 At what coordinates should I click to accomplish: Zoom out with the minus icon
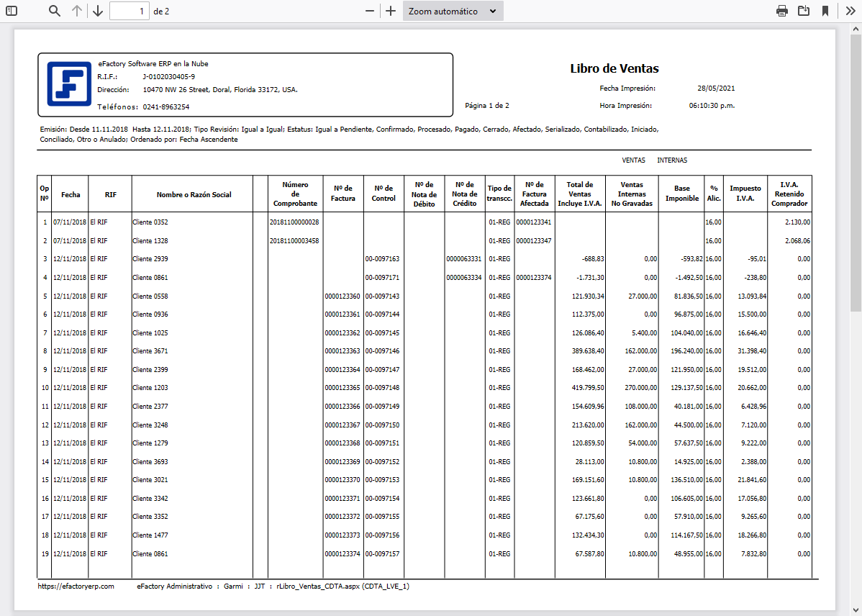(370, 11)
